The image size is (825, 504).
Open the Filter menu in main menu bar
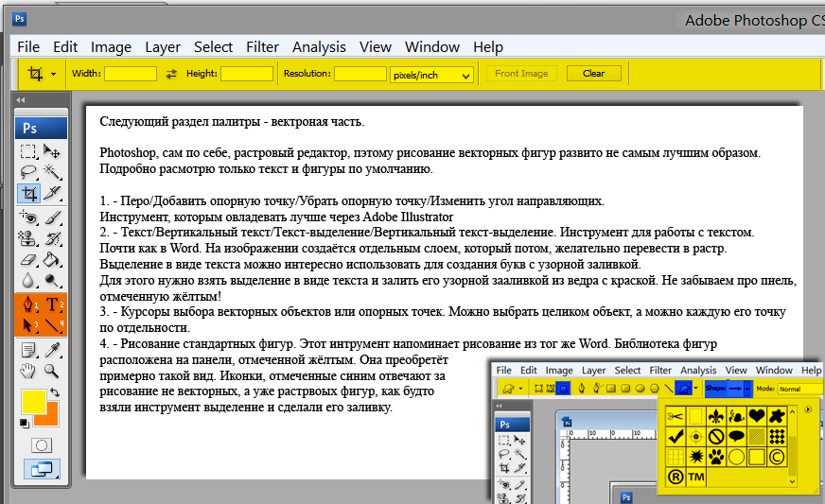(263, 47)
